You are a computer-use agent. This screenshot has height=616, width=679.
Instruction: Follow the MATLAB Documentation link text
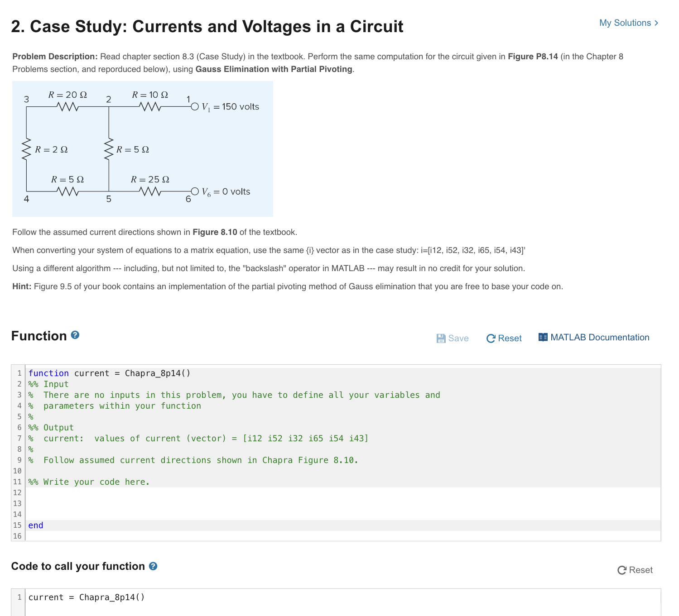point(600,337)
